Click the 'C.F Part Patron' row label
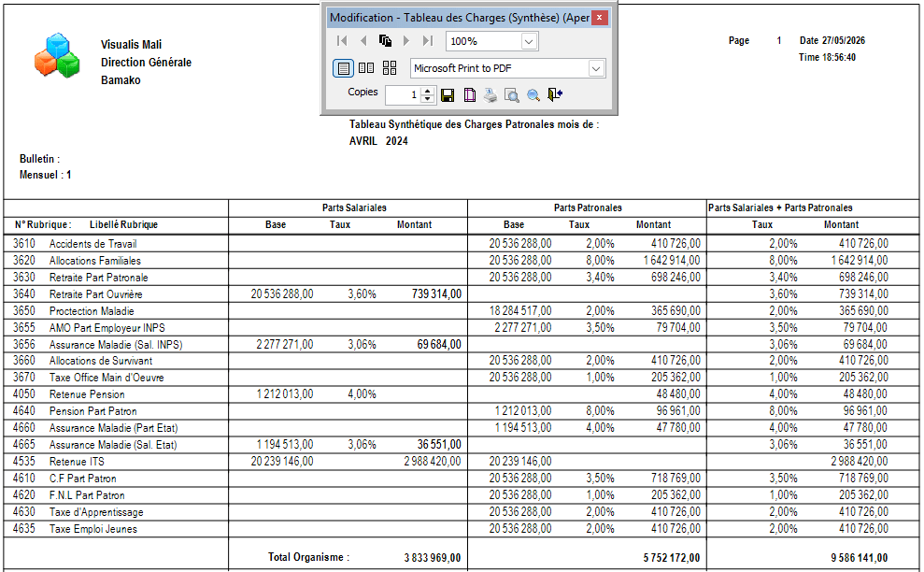 tap(82, 479)
